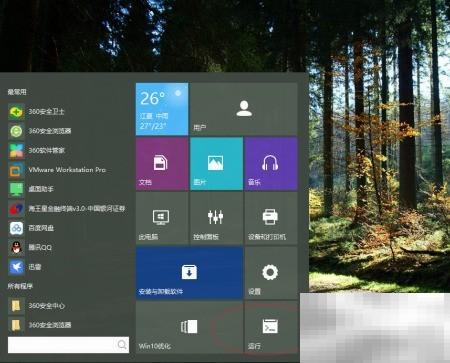The width and height of the screenshot is (450, 363).
Task: Click the magnifier search icon
Action: pos(122,345)
